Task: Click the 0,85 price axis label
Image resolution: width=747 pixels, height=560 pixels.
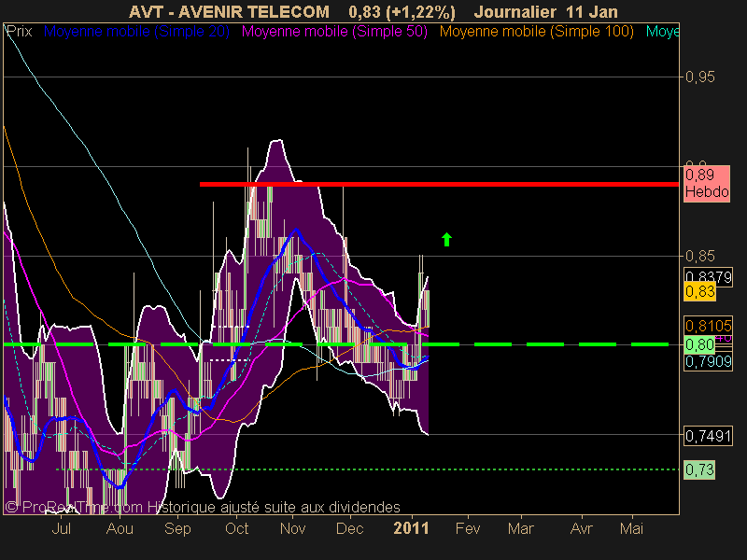Action: click(699, 256)
